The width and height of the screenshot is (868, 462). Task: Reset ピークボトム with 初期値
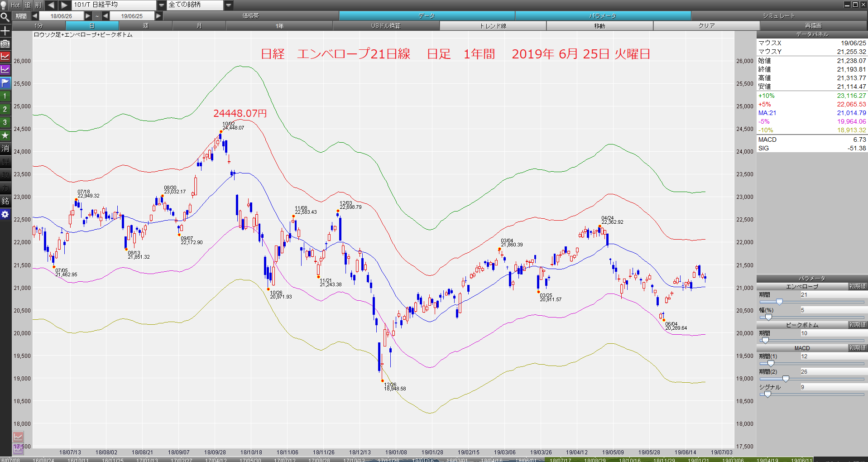pos(858,325)
